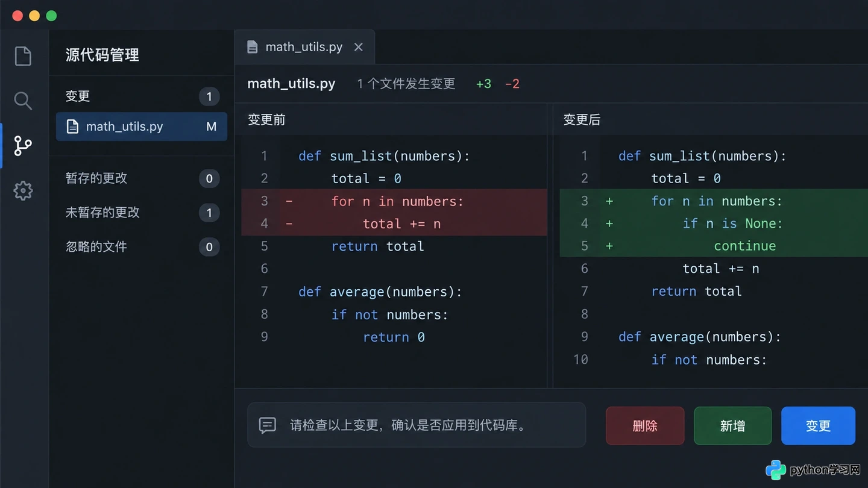Click the 变更 section header in the sidebar
The width and height of the screenshot is (868, 488).
78,96
